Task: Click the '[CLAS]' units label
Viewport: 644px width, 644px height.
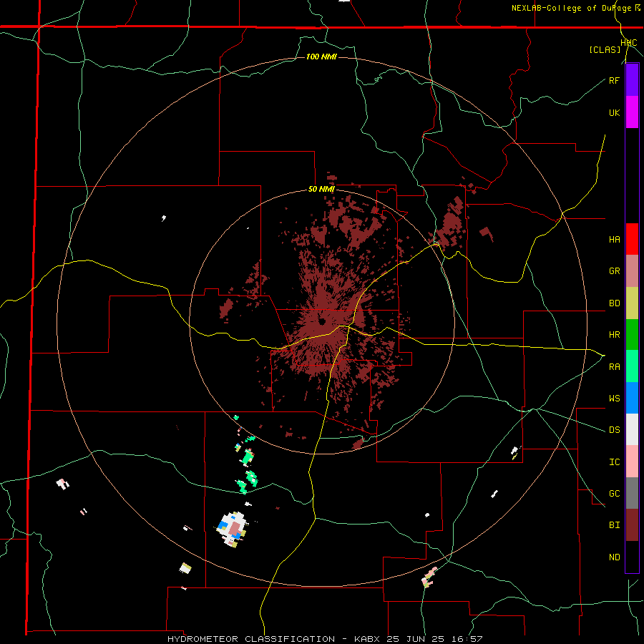Action: coord(605,49)
